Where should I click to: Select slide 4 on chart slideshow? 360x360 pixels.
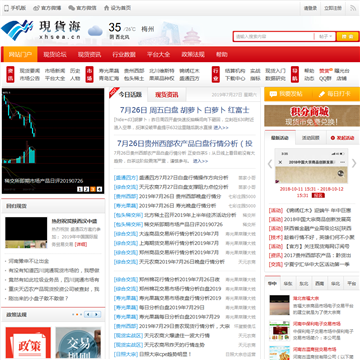click(x=99, y=189)
